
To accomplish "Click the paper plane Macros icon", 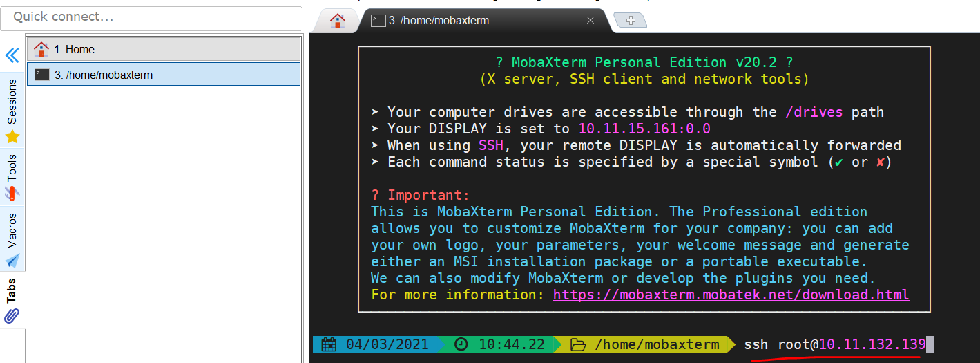I will coord(12,261).
